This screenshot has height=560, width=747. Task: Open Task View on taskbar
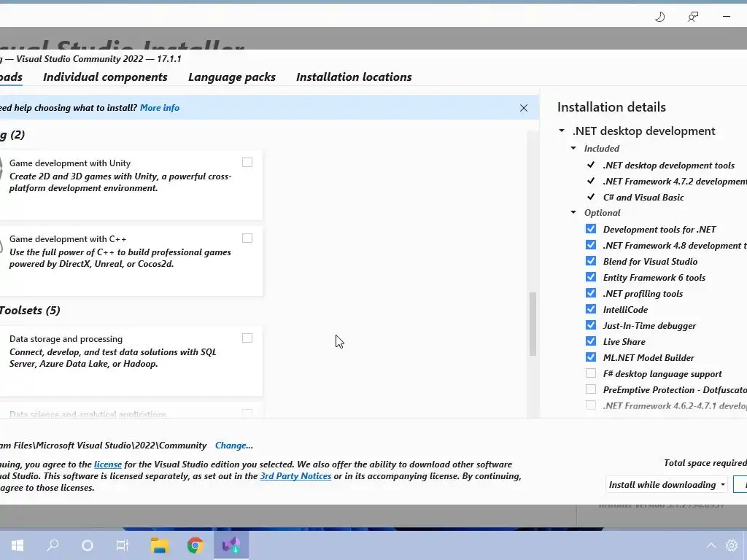tap(123, 545)
